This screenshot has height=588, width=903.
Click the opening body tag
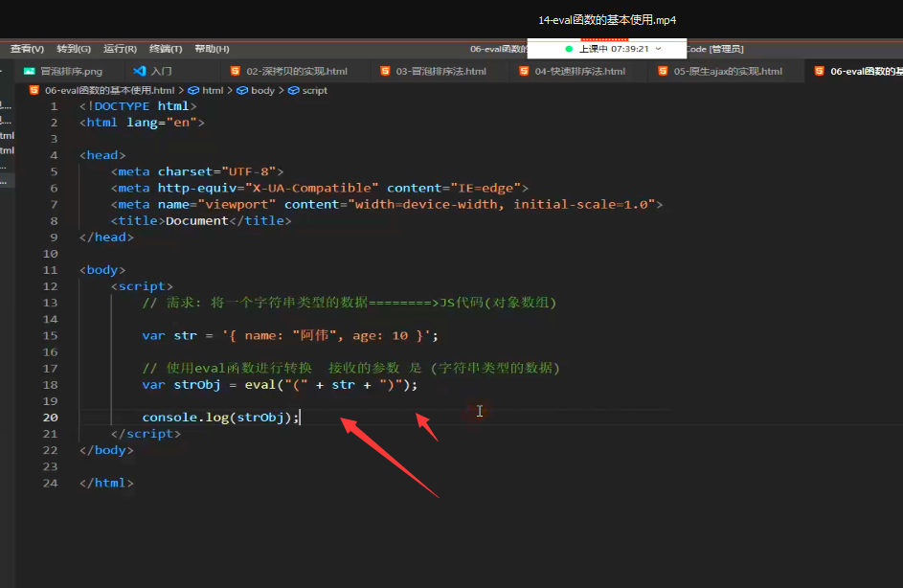pyautogui.click(x=102, y=269)
